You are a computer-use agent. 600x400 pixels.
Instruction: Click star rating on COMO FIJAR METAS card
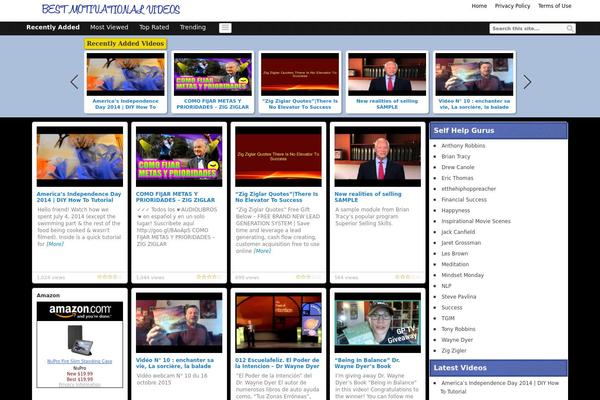209,277
